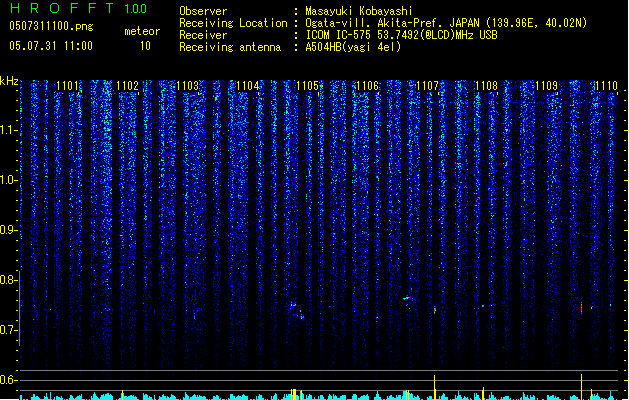This screenshot has width=629, height=400.
Task: Click the kHz axis unit label
Action: (9, 81)
